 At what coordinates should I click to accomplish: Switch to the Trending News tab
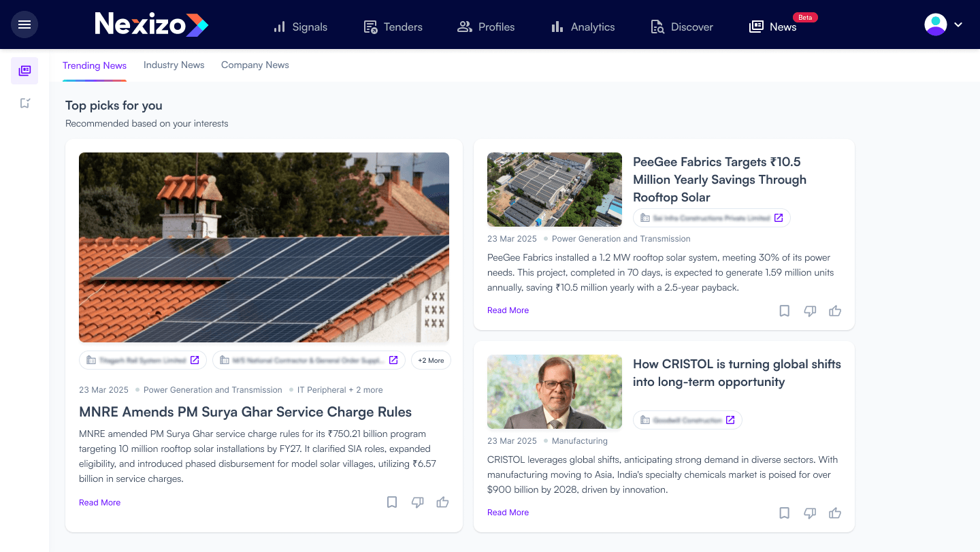click(95, 66)
